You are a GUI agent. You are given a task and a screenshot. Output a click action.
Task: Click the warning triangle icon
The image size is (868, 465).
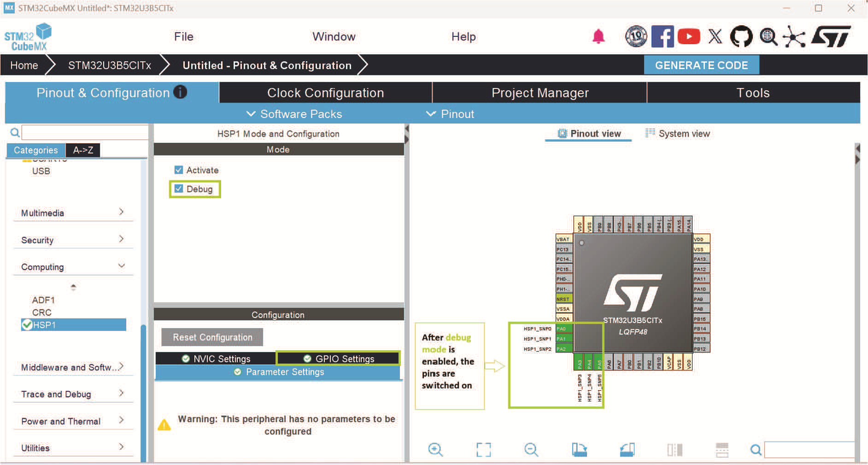tap(164, 425)
